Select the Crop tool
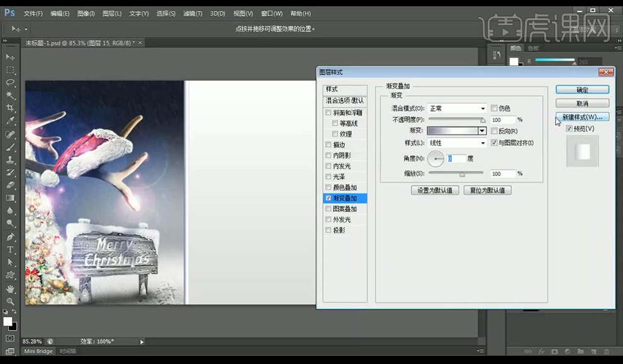The image size is (623, 364). [10, 108]
